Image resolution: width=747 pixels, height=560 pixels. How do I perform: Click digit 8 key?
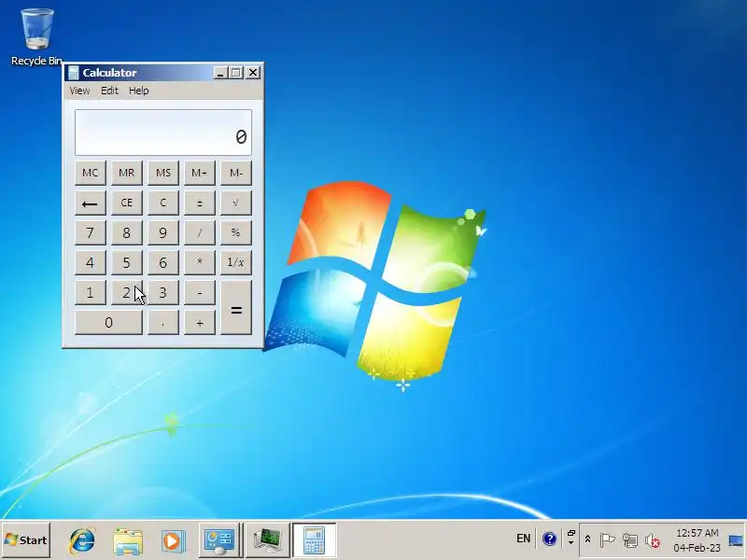pos(127,232)
